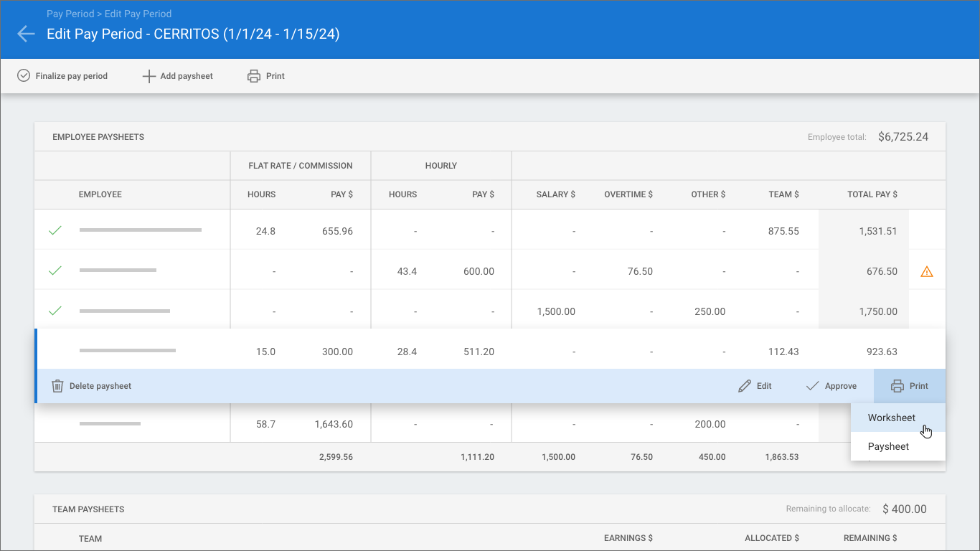Viewport: 980px width, 551px height.
Task: Click green checkmark on 1,750.00 row
Action: pyautogui.click(x=55, y=311)
